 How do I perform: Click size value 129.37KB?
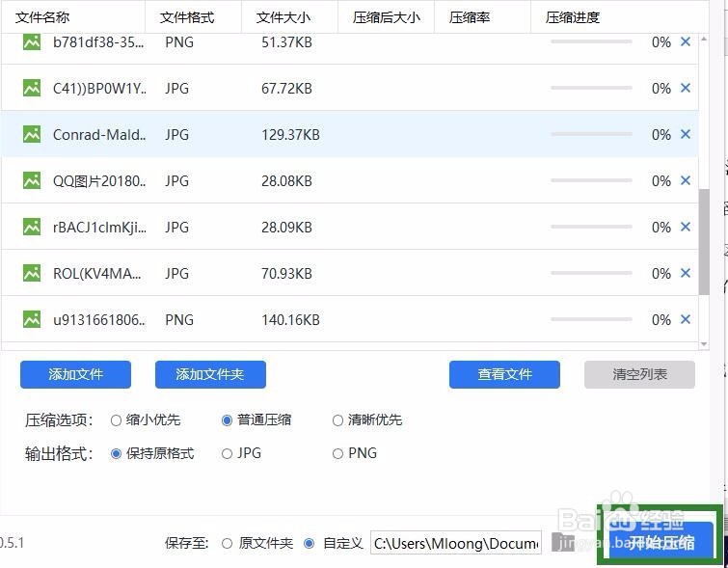[x=290, y=135]
